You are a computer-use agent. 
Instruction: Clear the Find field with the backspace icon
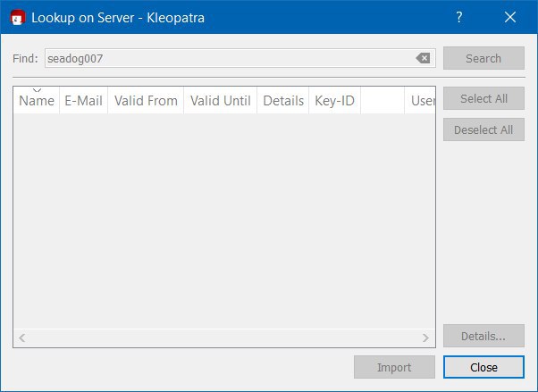pyautogui.click(x=423, y=58)
